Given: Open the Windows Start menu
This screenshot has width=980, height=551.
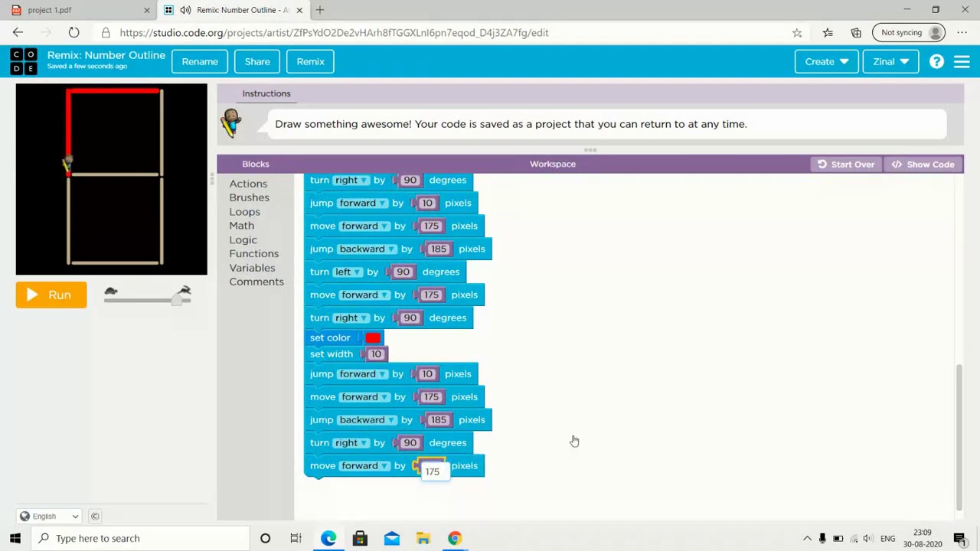Looking at the screenshot, I should click(15, 538).
